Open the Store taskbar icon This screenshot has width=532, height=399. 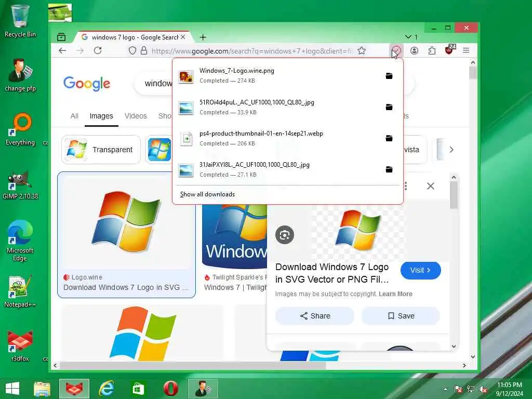point(138,389)
